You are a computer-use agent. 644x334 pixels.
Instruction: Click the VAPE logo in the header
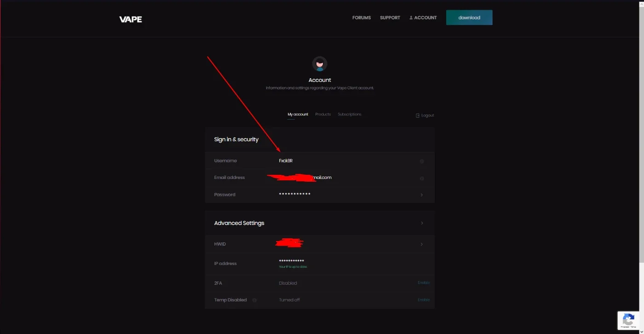coord(131,19)
